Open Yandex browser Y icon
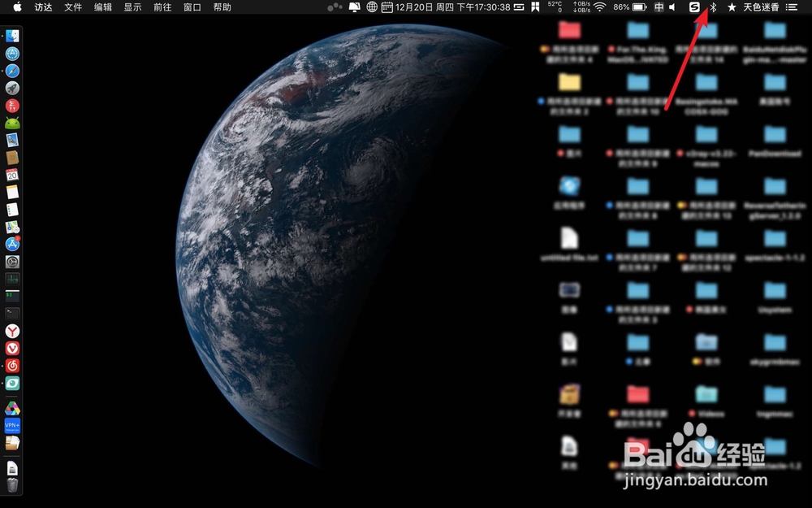This screenshot has width=812, height=508. 12,332
